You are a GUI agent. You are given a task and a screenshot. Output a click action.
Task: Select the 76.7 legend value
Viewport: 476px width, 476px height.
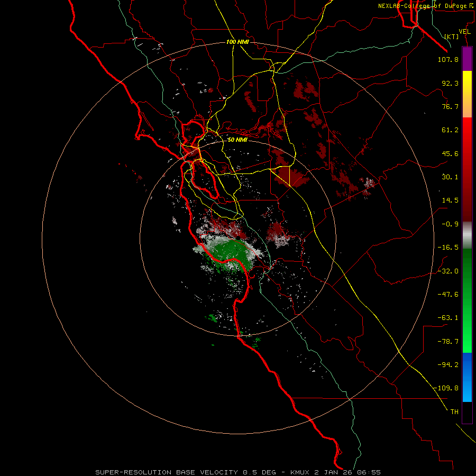point(450,106)
